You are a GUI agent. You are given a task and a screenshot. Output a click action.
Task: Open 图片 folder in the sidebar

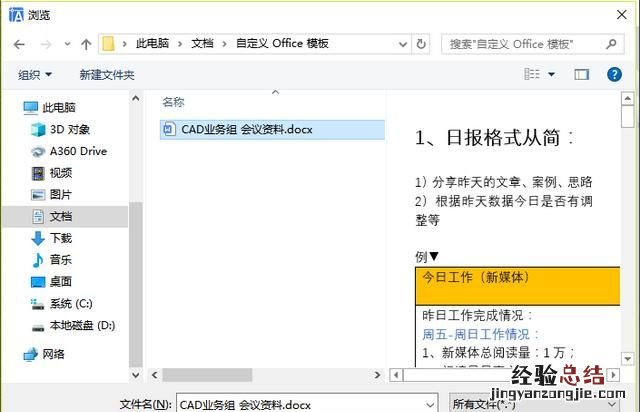[52, 195]
